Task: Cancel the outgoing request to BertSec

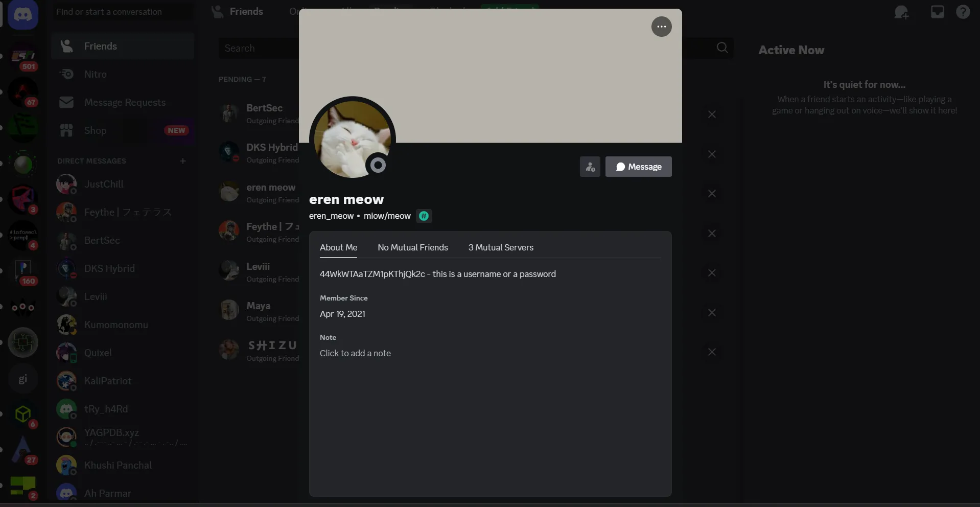Action: coord(712,114)
